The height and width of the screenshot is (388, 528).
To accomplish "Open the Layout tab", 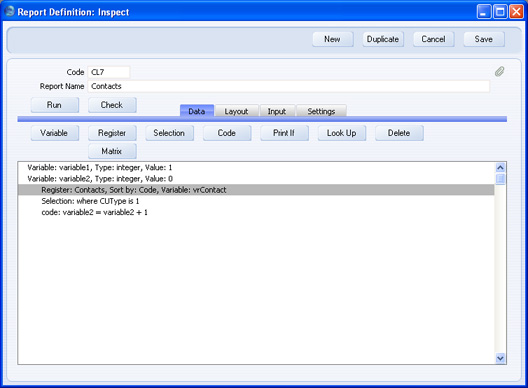I will [x=236, y=111].
